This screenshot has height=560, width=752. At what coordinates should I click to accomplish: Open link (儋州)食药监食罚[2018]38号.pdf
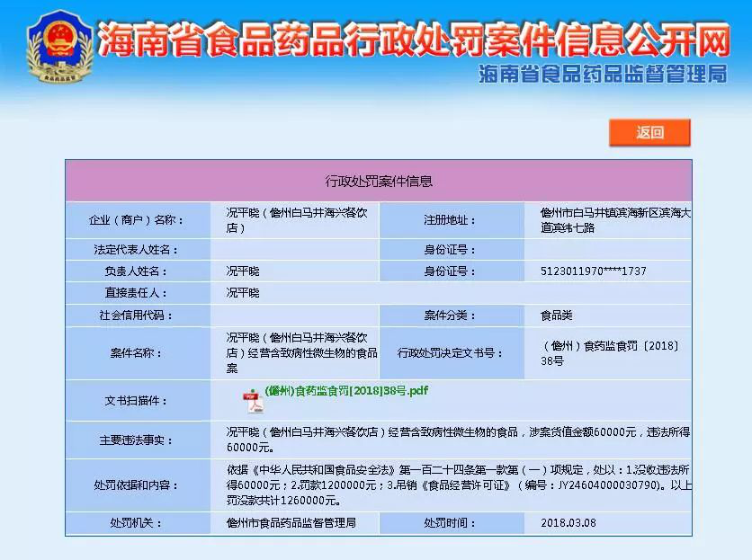(346, 391)
